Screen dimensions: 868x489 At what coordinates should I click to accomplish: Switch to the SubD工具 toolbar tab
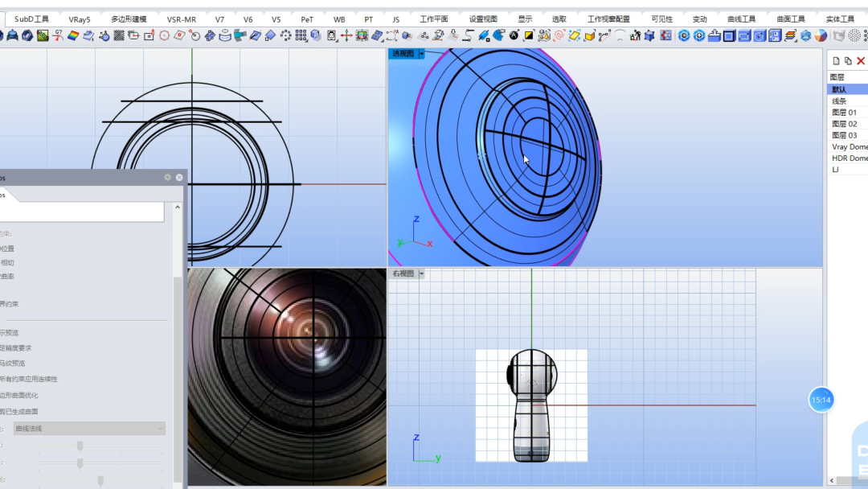pyautogui.click(x=31, y=18)
